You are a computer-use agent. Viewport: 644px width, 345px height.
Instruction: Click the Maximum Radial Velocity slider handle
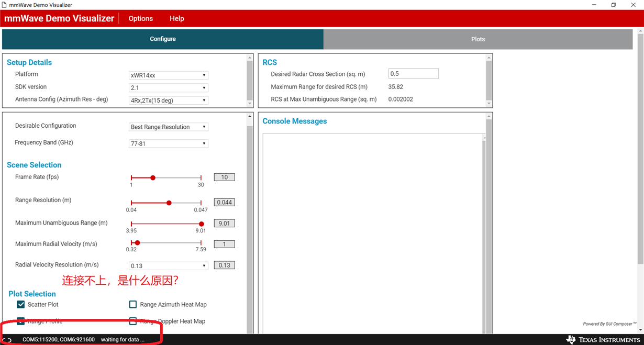click(138, 243)
